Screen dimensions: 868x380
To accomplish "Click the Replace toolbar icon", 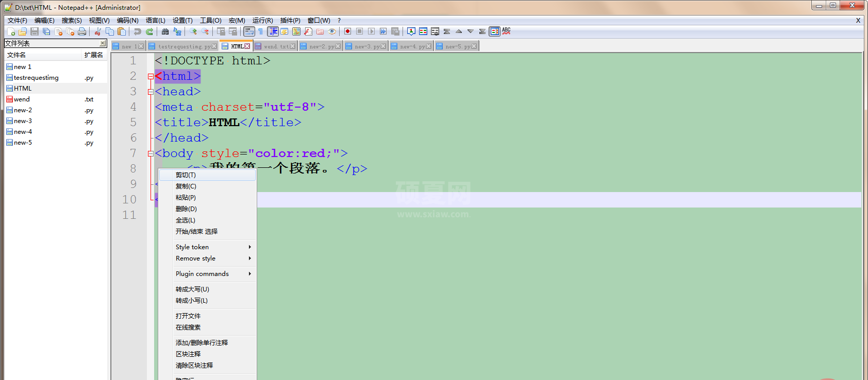I will click(177, 31).
